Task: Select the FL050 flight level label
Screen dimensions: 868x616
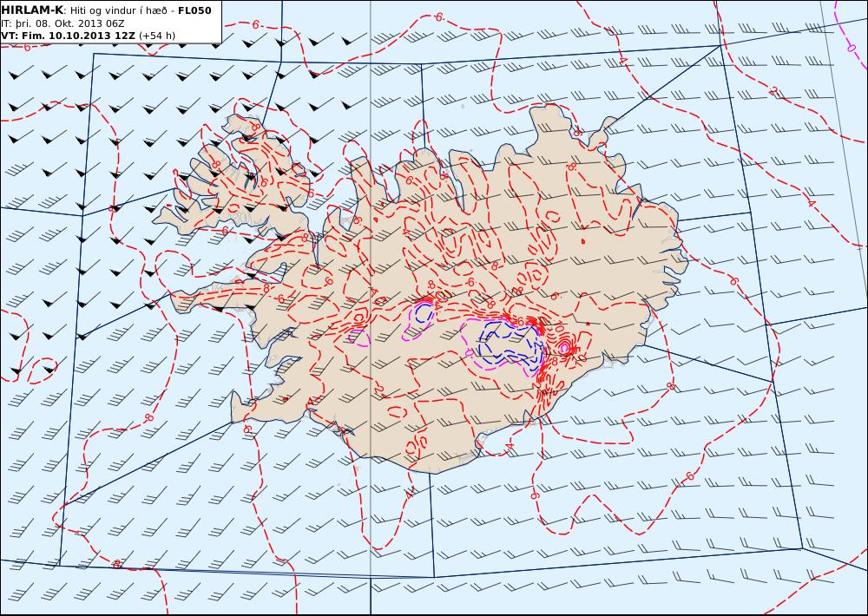Action: 194,10
